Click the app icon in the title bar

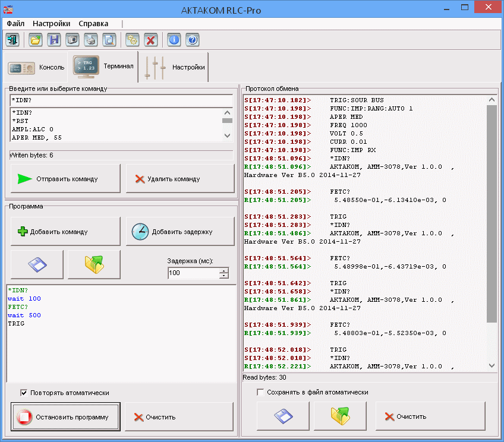[8, 10]
